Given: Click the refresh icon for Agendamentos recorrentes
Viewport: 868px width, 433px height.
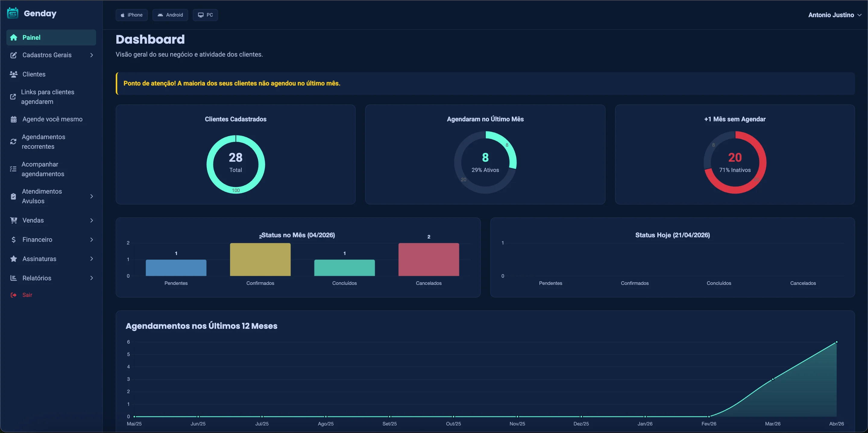Looking at the screenshot, I should point(13,142).
